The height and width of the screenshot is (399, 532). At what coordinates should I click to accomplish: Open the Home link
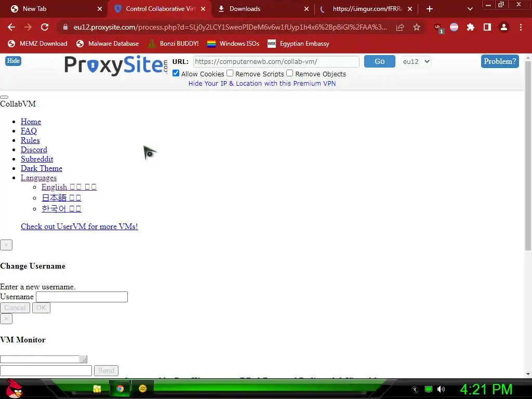(x=31, y=122)
